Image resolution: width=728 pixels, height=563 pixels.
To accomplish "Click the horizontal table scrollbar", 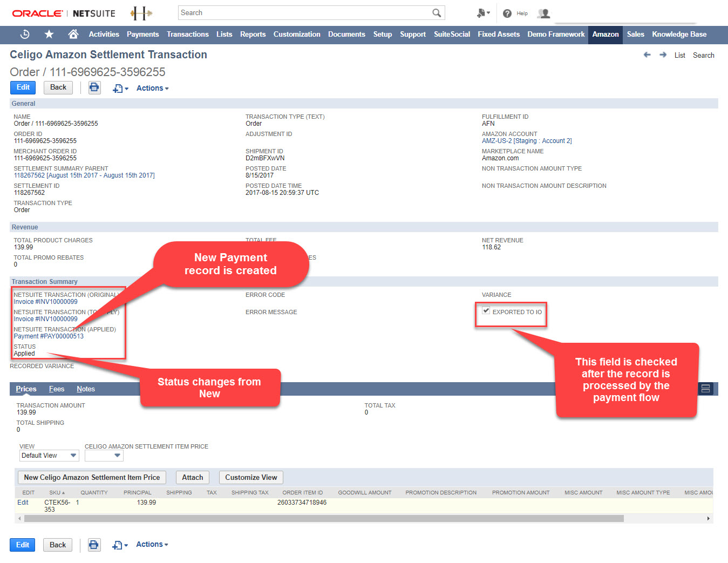I will [324, 518].
